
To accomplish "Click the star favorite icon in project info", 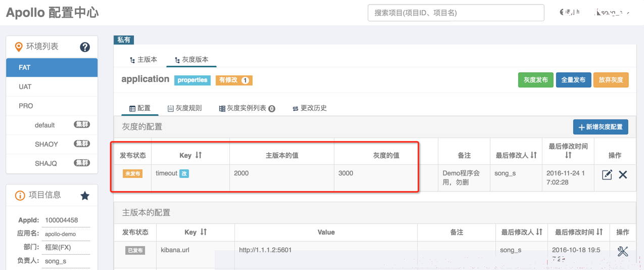I will click(85, 196).
